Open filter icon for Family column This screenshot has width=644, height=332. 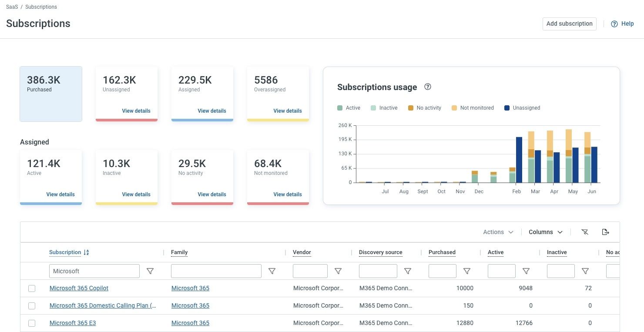click(x=272, y=271)
